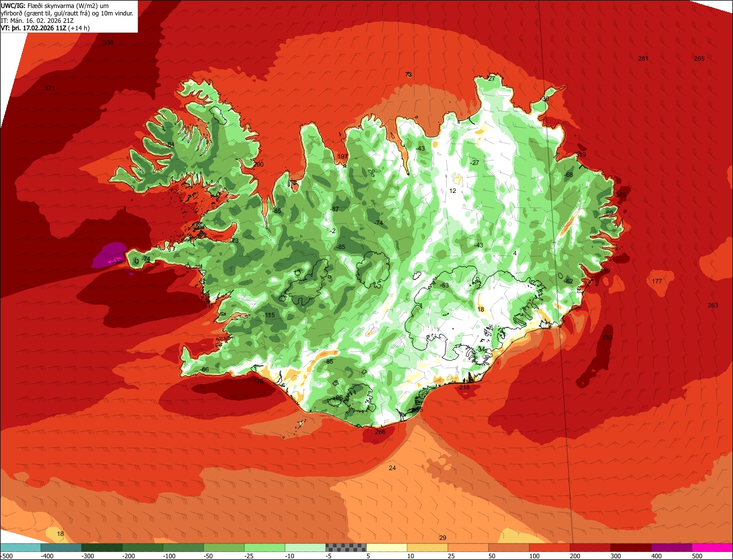Click the -100 to -50 legend color swatch
Image resolution: width=733 pixels, height=560 pixels.
coord(183,547)
